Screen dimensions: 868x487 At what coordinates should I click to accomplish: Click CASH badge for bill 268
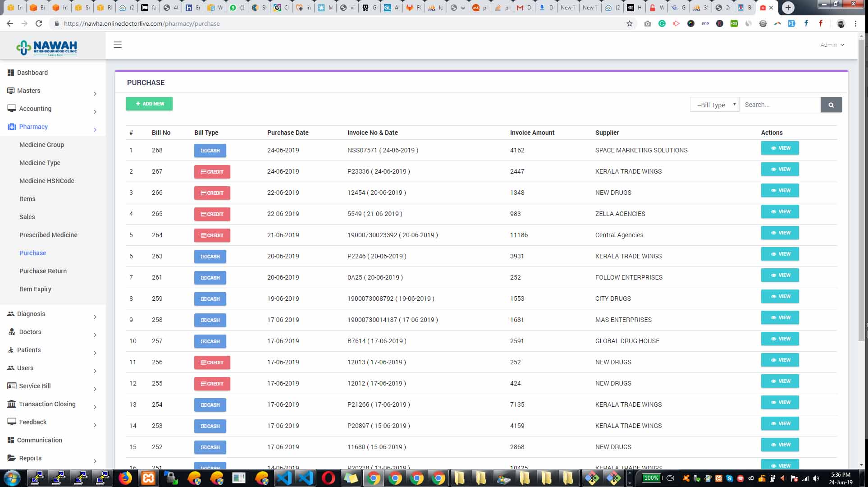[210, 151]
